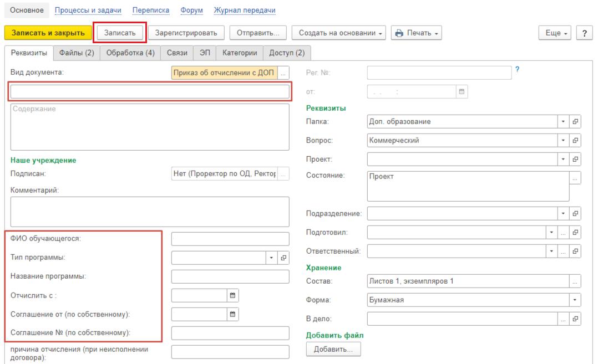Open the Форум link
This screenshot has width=598, height=364.
coord(192,11)
